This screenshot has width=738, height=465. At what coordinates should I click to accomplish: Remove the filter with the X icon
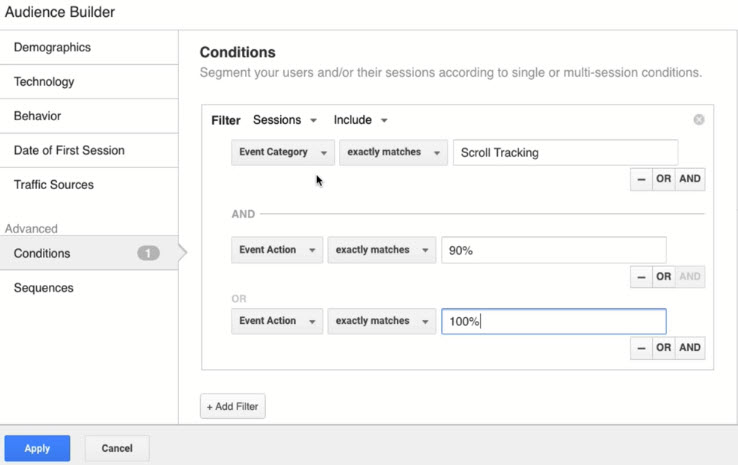point(699,120)
